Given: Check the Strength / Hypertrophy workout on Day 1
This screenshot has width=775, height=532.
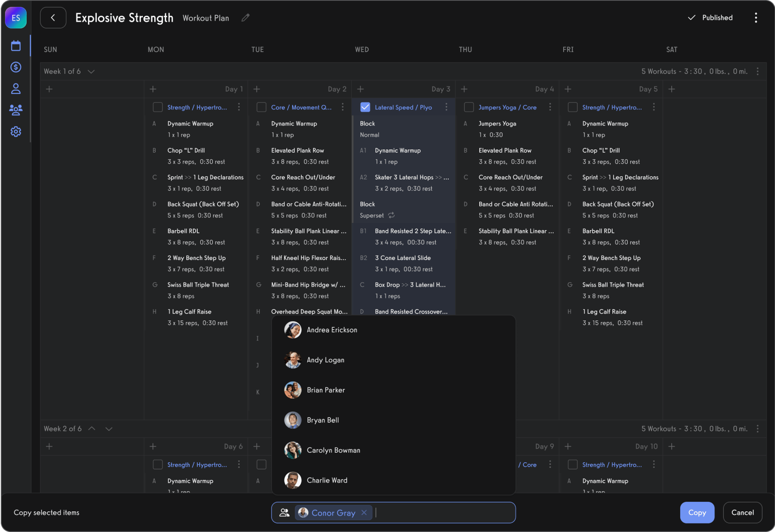Looking at the screenshot, I should tap(158, 107).
